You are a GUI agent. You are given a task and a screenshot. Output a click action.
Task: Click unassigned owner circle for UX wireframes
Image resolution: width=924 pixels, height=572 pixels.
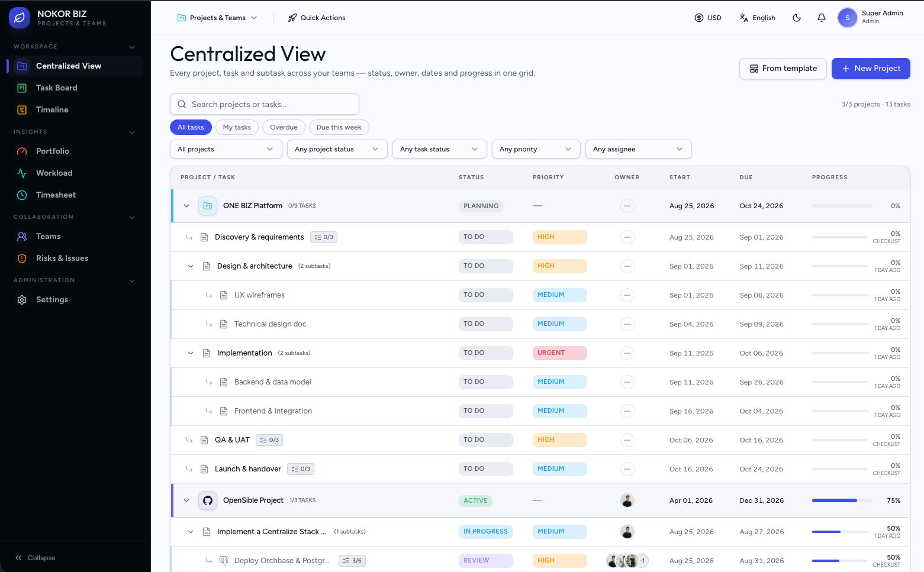tap(627, 295)
